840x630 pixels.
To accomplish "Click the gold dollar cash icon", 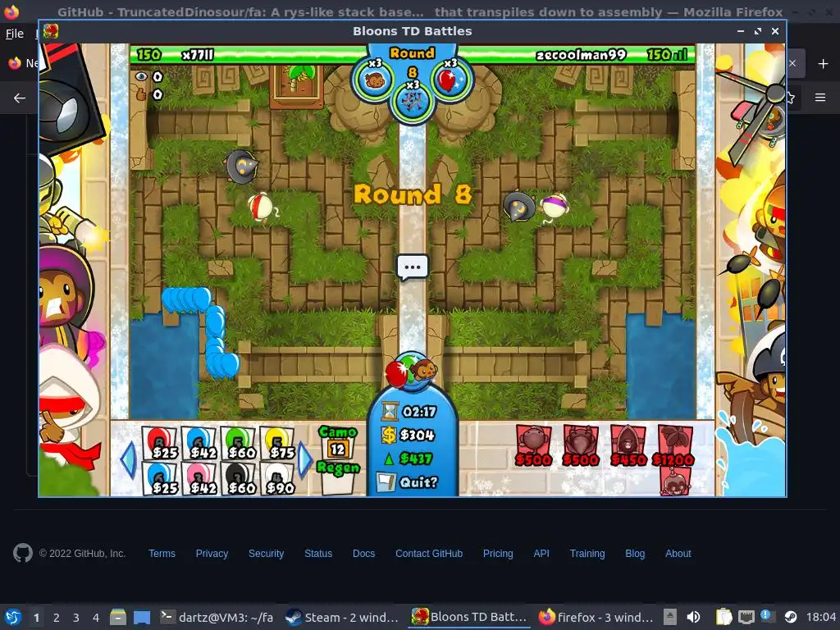I will (x=388, y=435).
